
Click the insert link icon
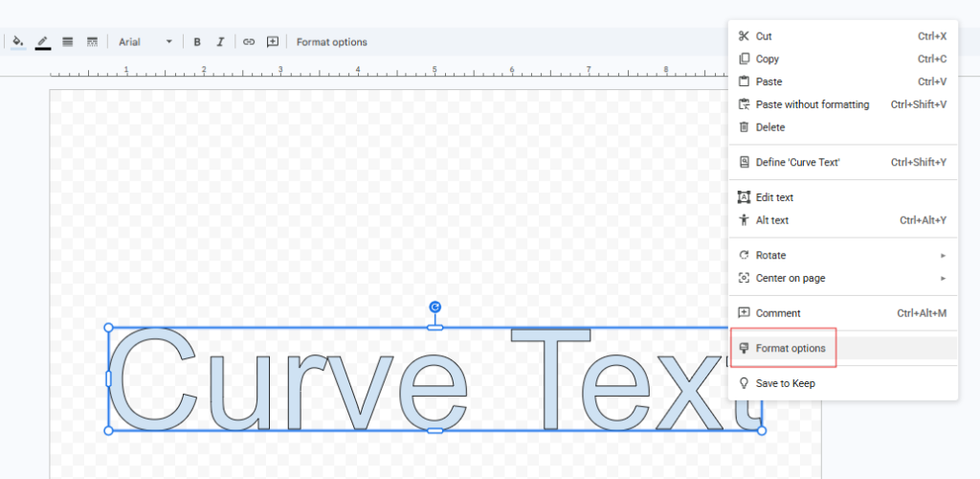click(x=249, y=42)
